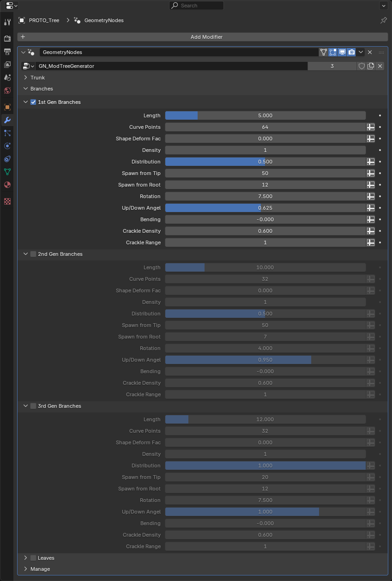The image size is (392, 581).
Task: Toggle modifier render visibility camera icon
Action: [351, 52]
